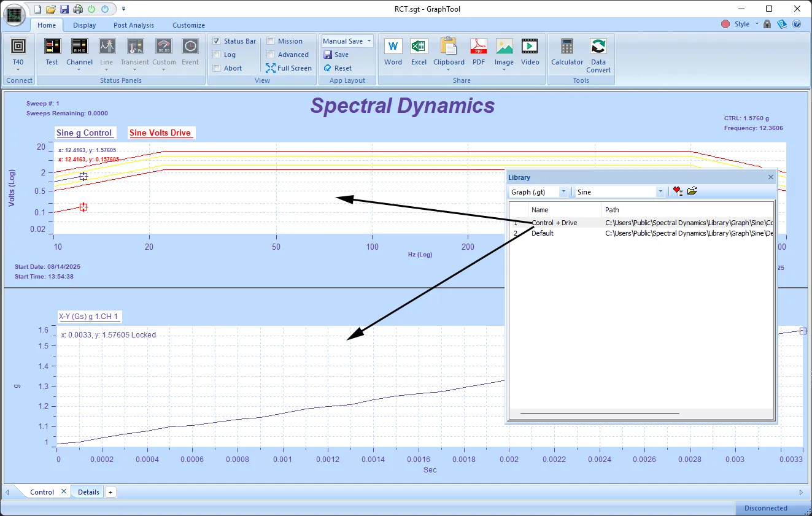Viewport: 812px width, 516px height.
Task: Enable the Log checkbox
Action: 216,55
